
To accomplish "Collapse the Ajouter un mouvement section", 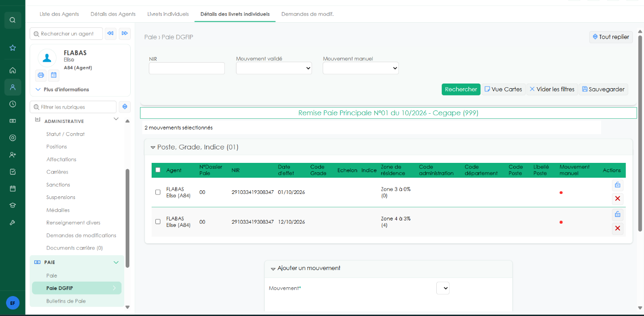I will pyautogui.click(x=273, y=269).
